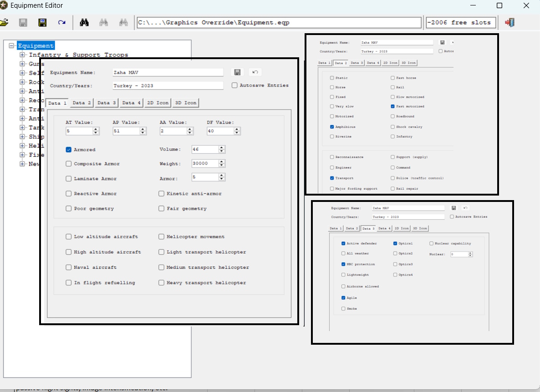540x392 pixels.
Task: Toggle the Optics1 checkbox
Action: (x=395, y=243)
